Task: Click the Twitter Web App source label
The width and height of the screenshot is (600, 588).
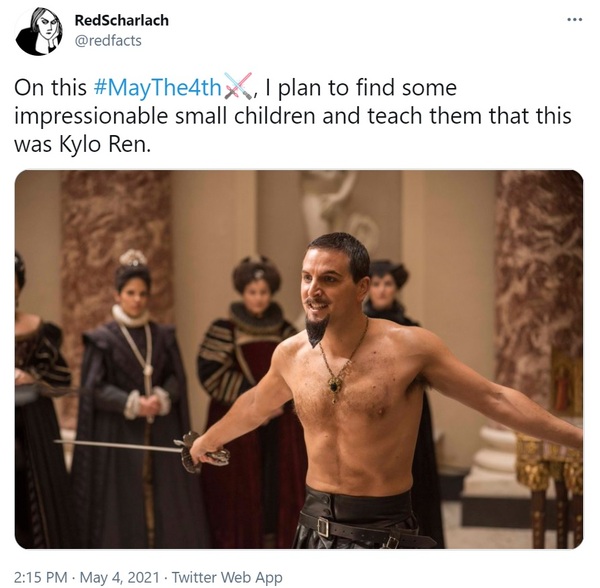Action: [227, 577]
